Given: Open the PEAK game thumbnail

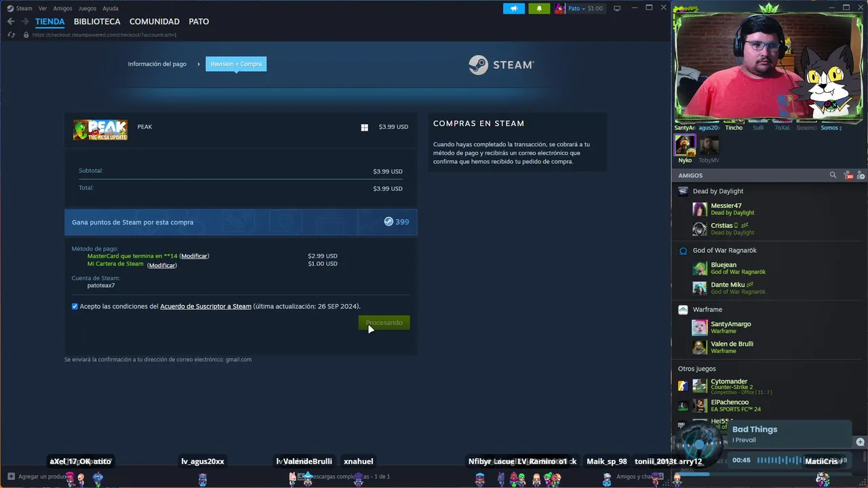Looking at the screenshot, I should pyautogui.click(x=100, y=129).
